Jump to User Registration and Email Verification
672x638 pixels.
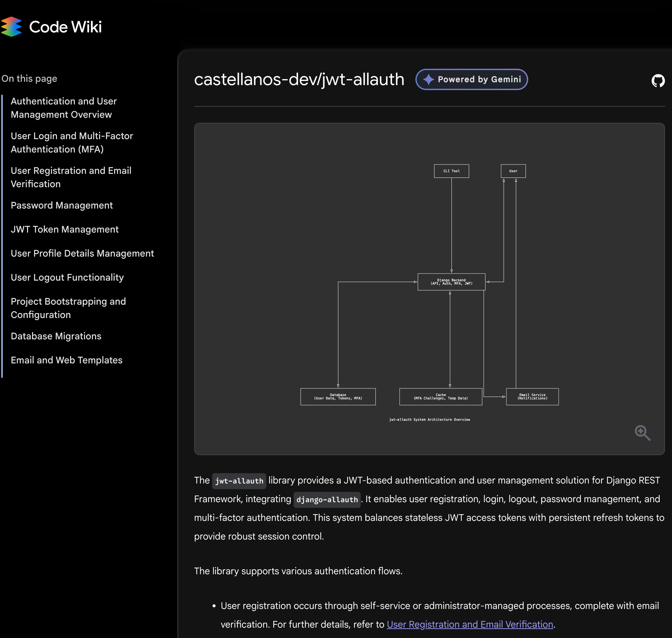pos(71,177)
